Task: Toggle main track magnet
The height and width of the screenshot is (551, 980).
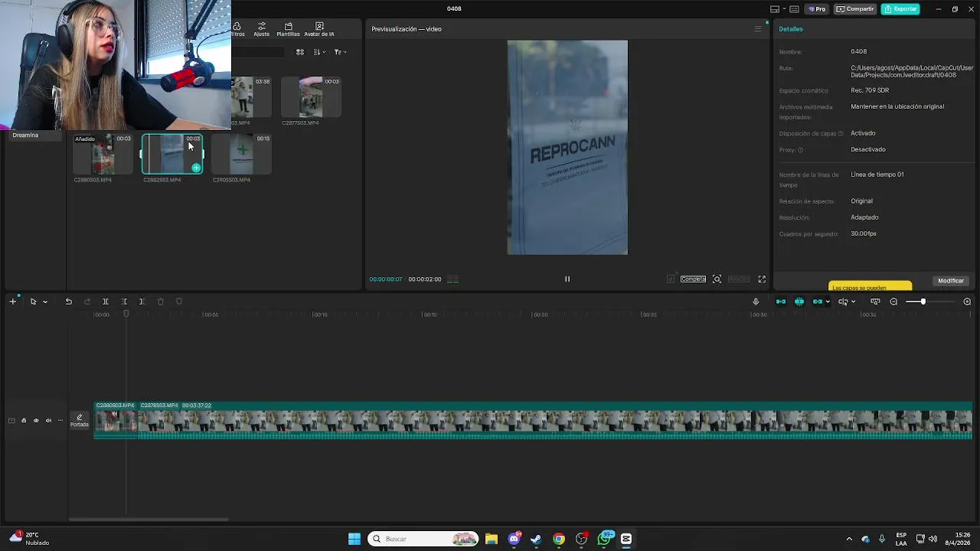Action: [781, 302]
